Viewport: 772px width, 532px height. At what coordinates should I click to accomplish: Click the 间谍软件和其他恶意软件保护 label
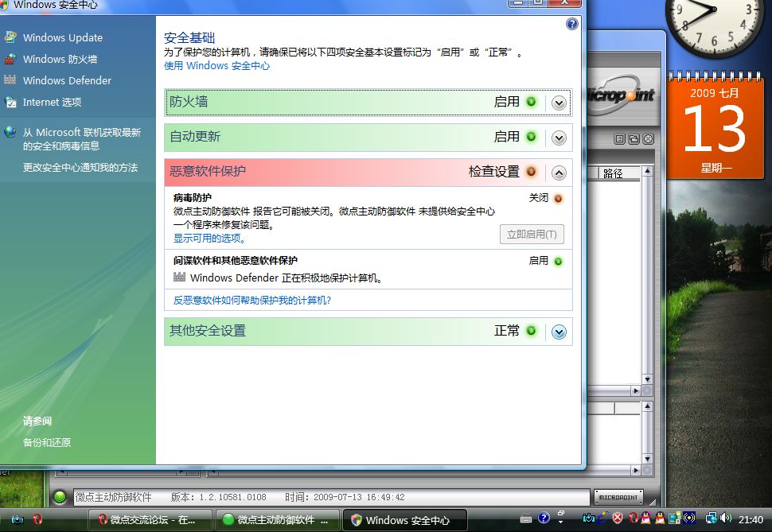[236, 260]
